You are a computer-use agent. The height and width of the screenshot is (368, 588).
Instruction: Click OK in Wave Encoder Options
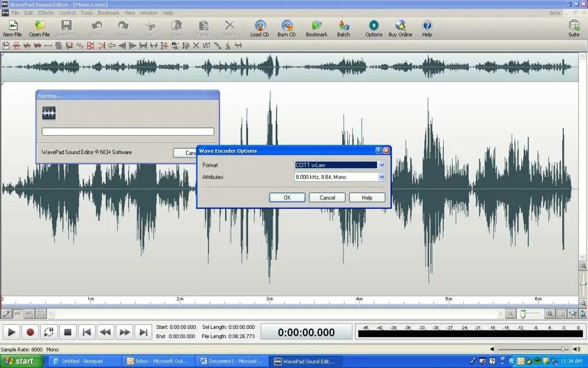click(x=287, y=198)
